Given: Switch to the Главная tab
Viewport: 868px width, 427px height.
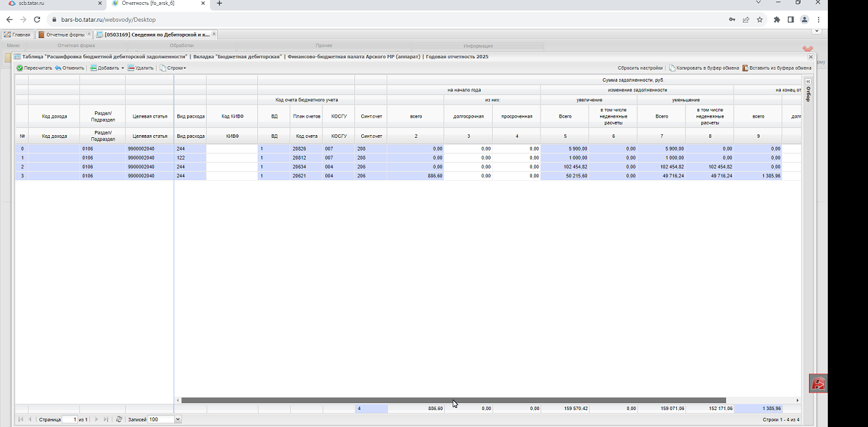Looking at the screenshot, I should 17,34.
